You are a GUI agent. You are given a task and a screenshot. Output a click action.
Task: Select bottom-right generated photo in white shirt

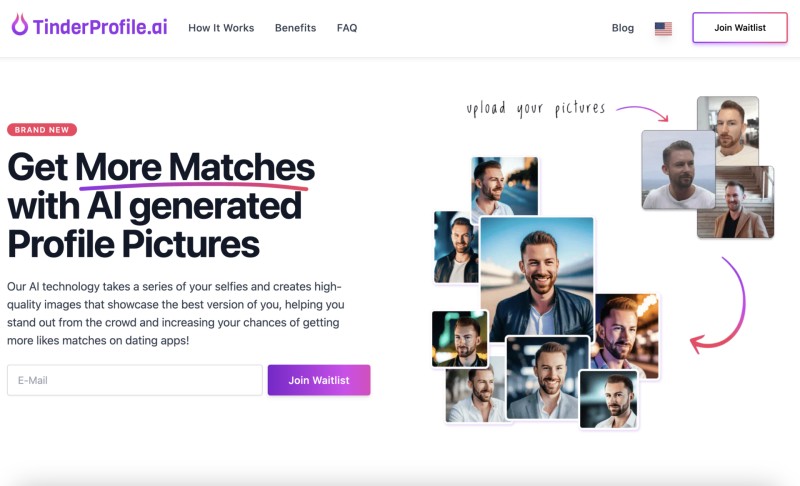pyautogui.click(x=609, y=399)
